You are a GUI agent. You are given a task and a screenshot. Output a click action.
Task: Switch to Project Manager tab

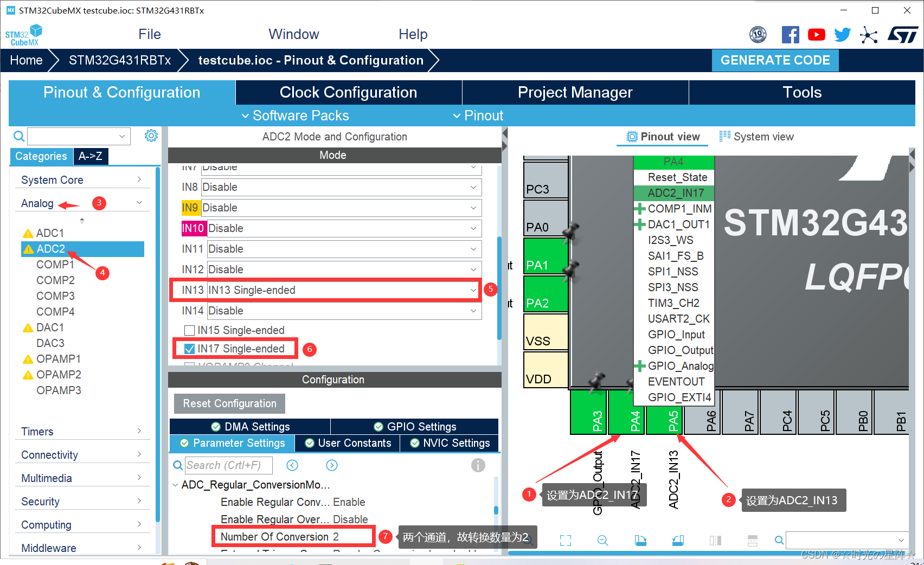(575, 92)
